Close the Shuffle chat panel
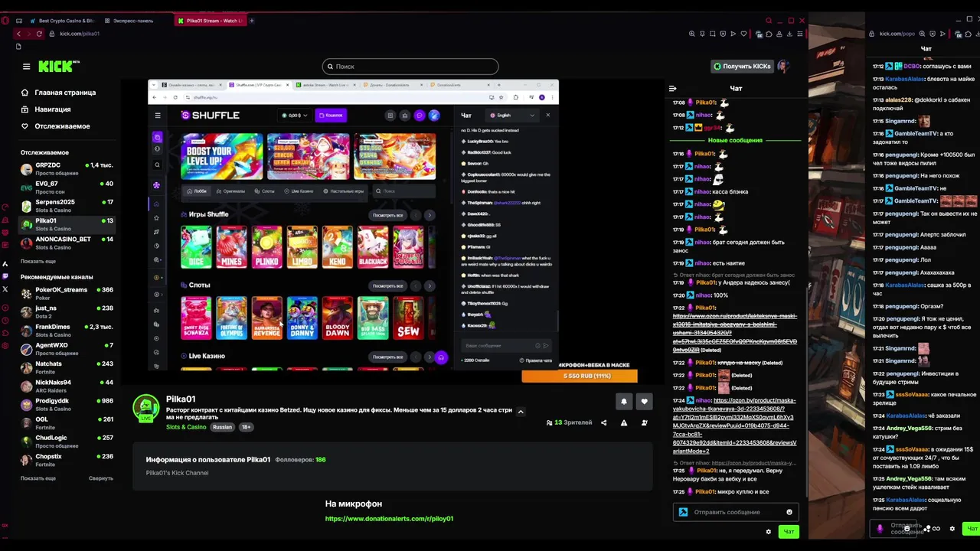This screenshot has width=980, height=551. pos(547,115)
